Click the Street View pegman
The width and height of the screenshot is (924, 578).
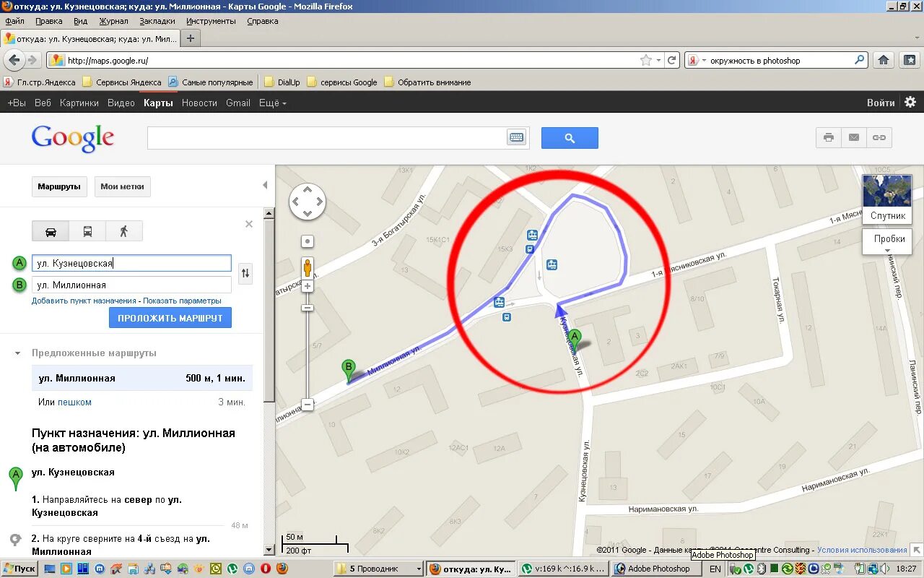pyautogui.click(x=308, y=267)
